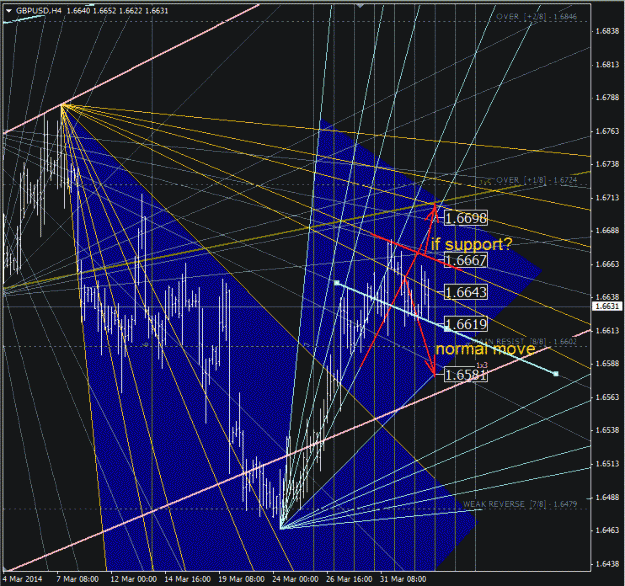Click the 'if support?' text annotation
The height and width of the screenshot is (586, 625).
click(471, 244)
